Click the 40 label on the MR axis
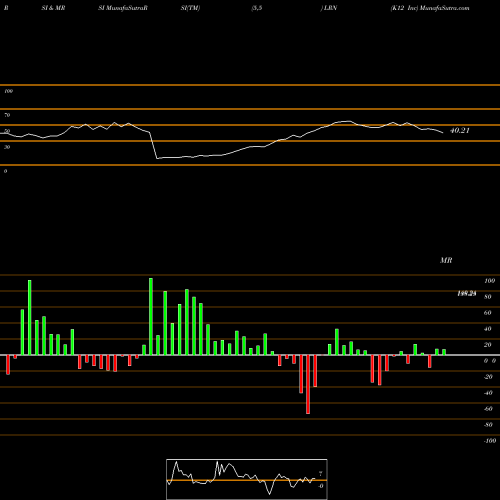 coord(488,329)
